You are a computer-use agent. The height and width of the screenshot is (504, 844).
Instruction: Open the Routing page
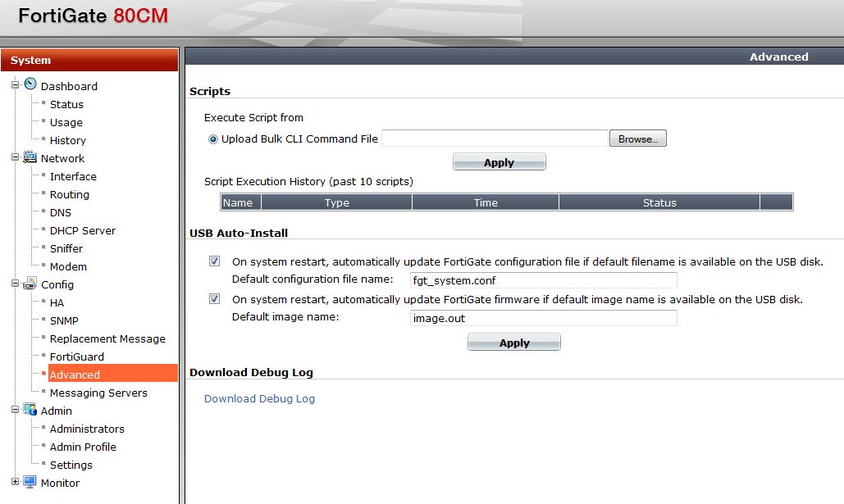(x=70, y=195)
